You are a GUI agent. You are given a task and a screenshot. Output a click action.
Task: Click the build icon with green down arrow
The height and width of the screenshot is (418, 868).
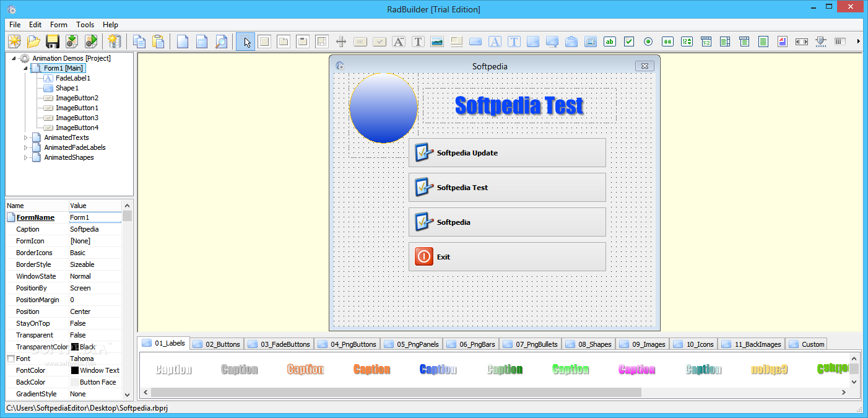[72, 41]
